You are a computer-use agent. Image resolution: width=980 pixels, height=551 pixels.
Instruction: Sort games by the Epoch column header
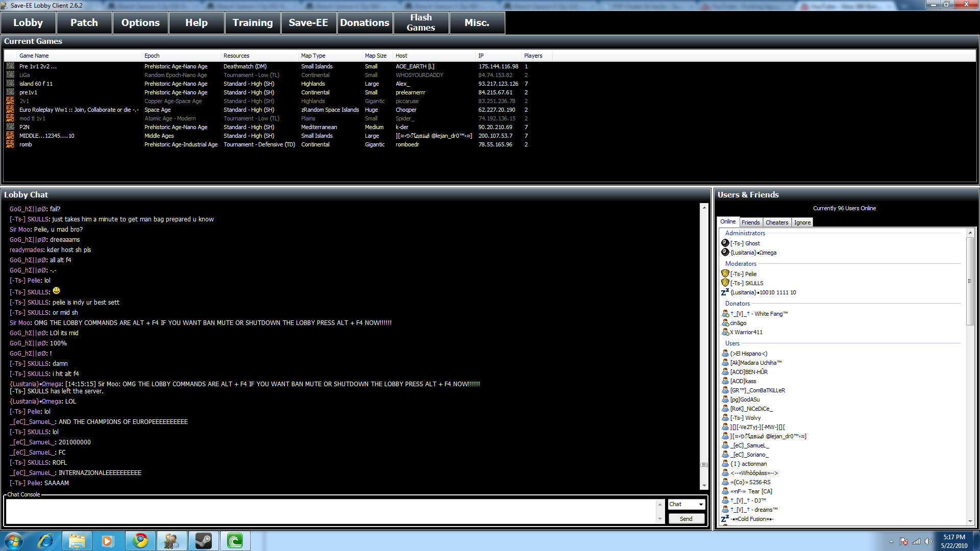coord(152,56)
